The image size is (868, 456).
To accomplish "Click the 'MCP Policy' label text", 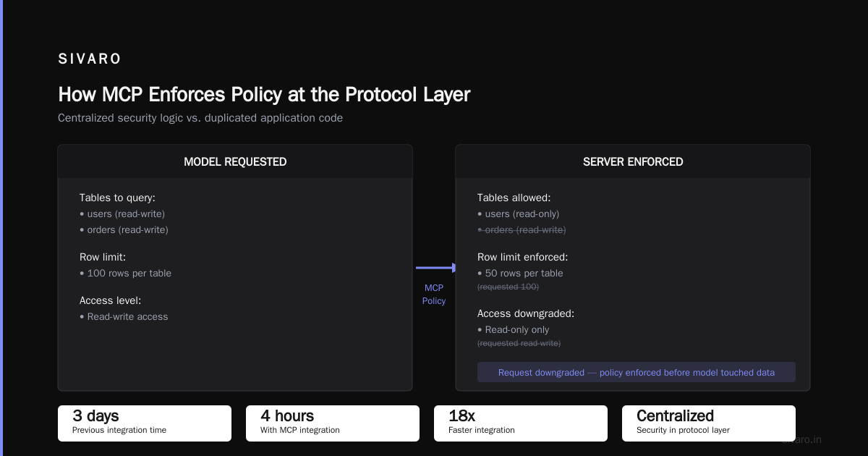I will click(x=434, y=295).
